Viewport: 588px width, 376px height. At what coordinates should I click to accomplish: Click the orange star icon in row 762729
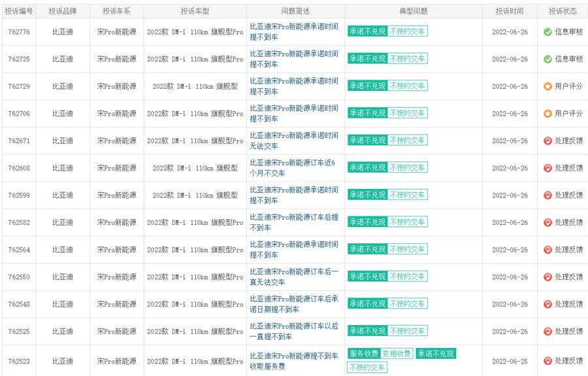547,86
